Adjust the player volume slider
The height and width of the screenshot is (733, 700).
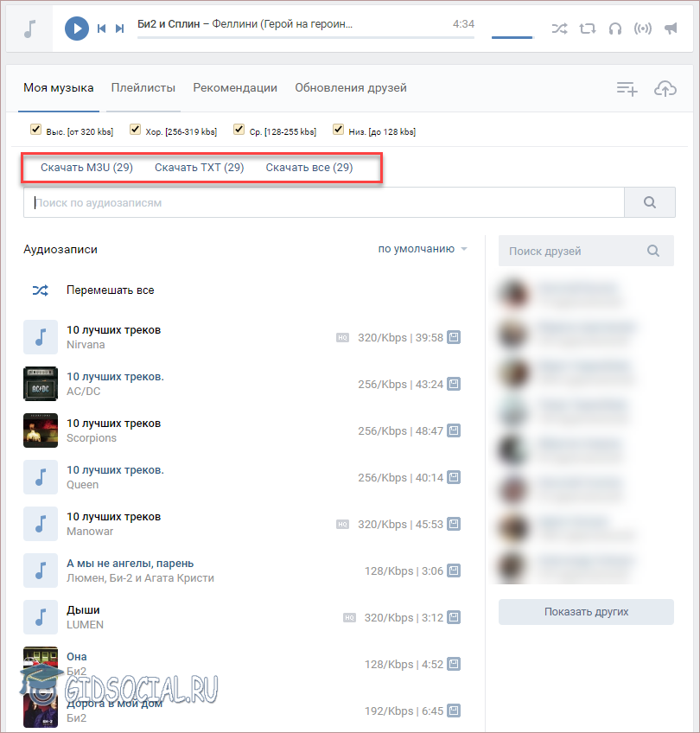click(512, 36)
